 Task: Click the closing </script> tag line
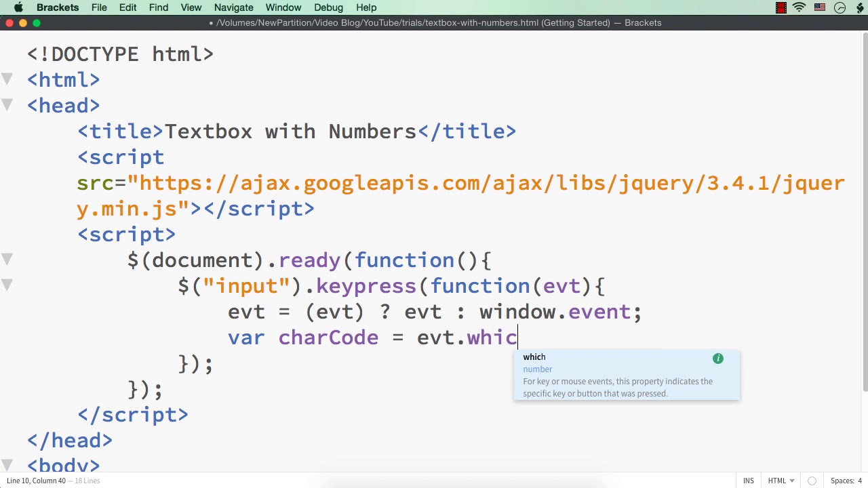pyautogui.click(x=133, y=415)
